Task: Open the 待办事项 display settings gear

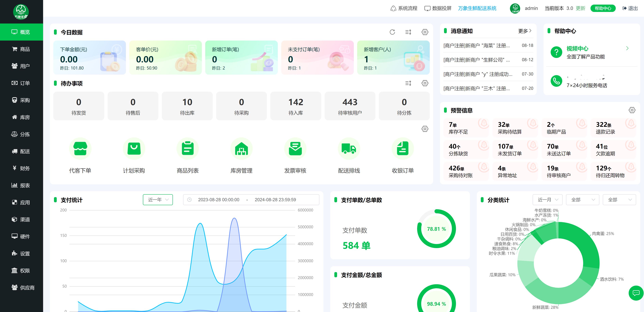Action: coord(424,83)
